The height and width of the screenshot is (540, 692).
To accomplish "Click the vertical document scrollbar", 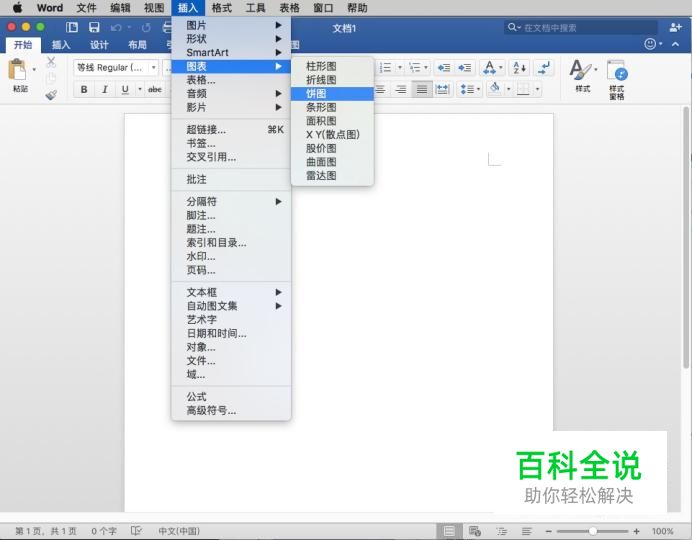I will click(x=686, y=237).
